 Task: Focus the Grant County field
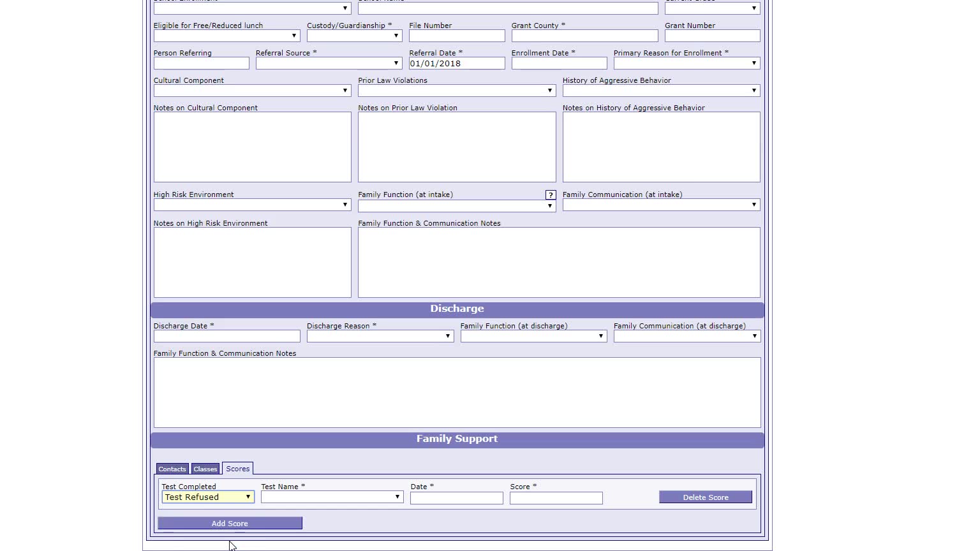coord(584,36)
